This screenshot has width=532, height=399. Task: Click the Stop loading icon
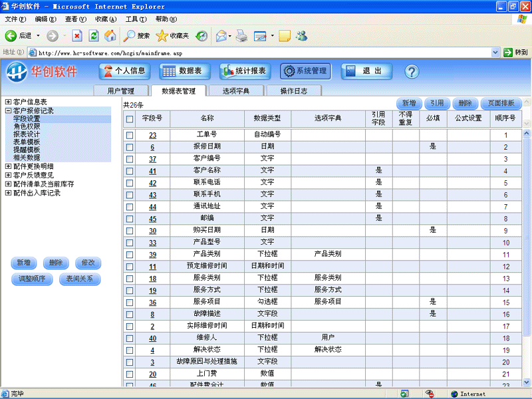pyautogui.click(x=77, y=36)
